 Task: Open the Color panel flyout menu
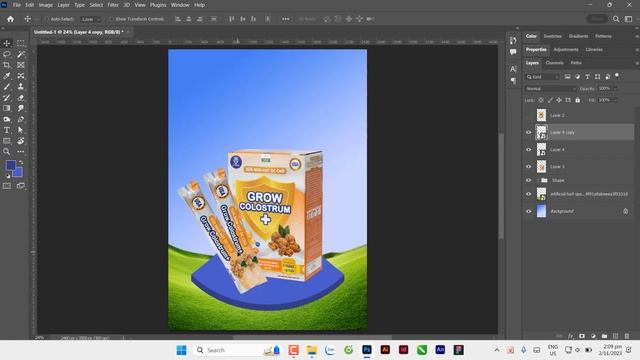pyautogui.click(x=636, y=36)
